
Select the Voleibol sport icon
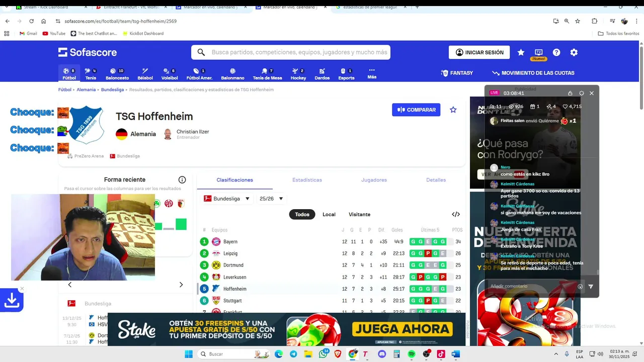point(170,74)
